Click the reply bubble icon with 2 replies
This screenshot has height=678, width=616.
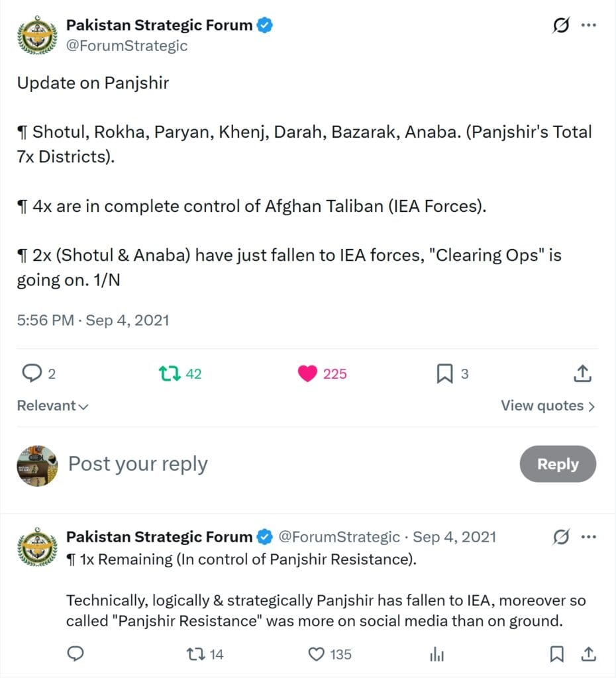tap(32, 374)
